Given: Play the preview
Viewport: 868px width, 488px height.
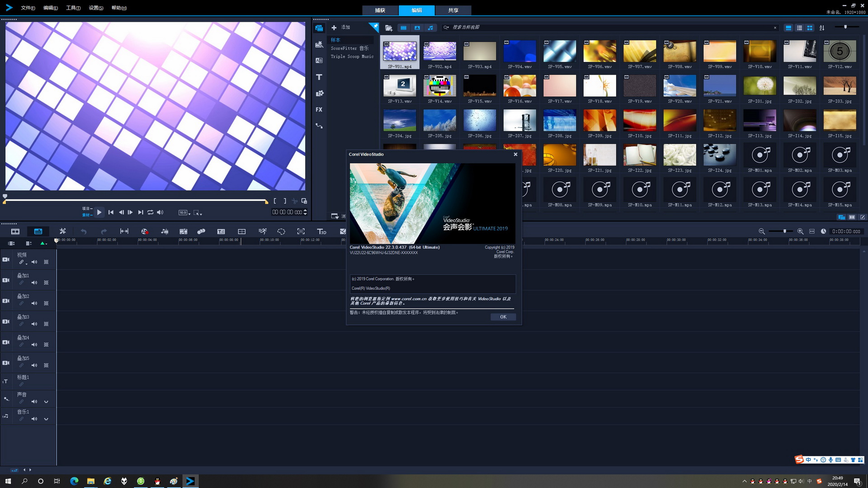Looking at the screenshot, I should 99,212.
